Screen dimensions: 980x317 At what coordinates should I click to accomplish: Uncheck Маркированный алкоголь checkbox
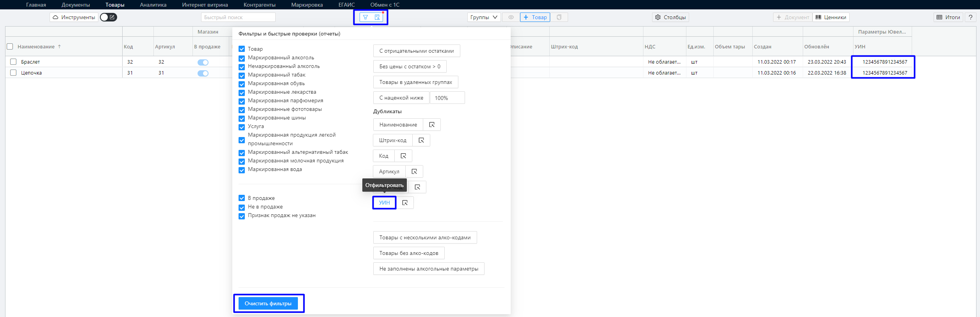(x=242, y=58)
